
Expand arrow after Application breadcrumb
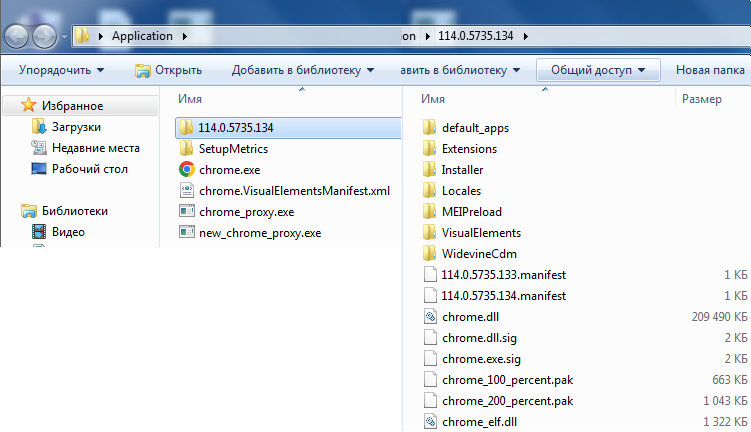click(185, 36)
